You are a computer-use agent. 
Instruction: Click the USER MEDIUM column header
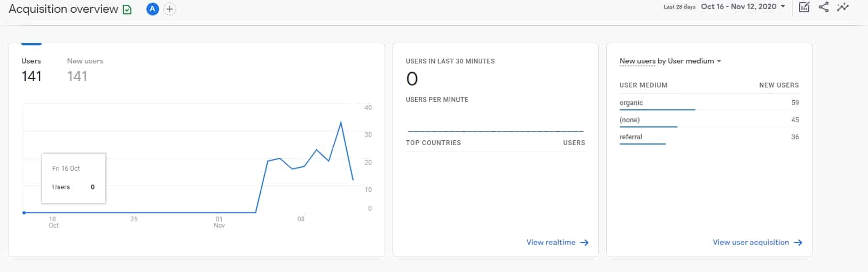coord(643,85)
